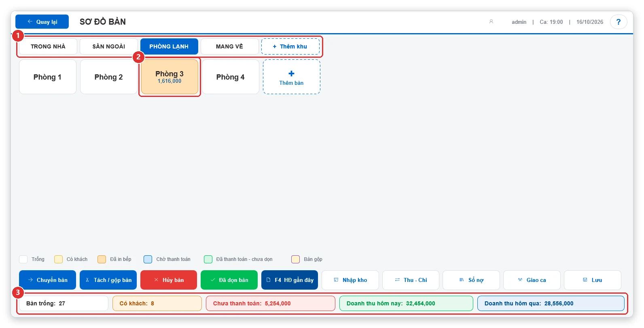The width and height of the screenshot is (644, 328).
Task: Click the X icon on Hủy bàn
Action: point(156,280)
